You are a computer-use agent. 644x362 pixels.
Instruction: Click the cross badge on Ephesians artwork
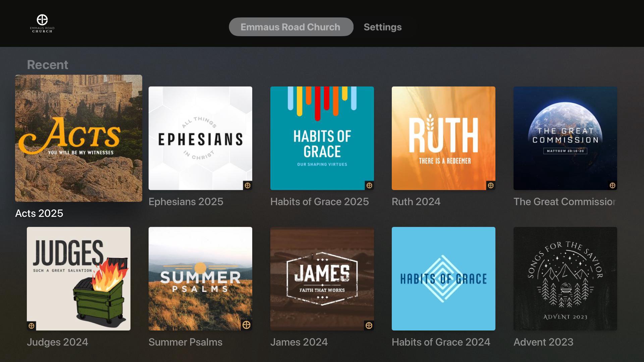(x=248, y=185)
